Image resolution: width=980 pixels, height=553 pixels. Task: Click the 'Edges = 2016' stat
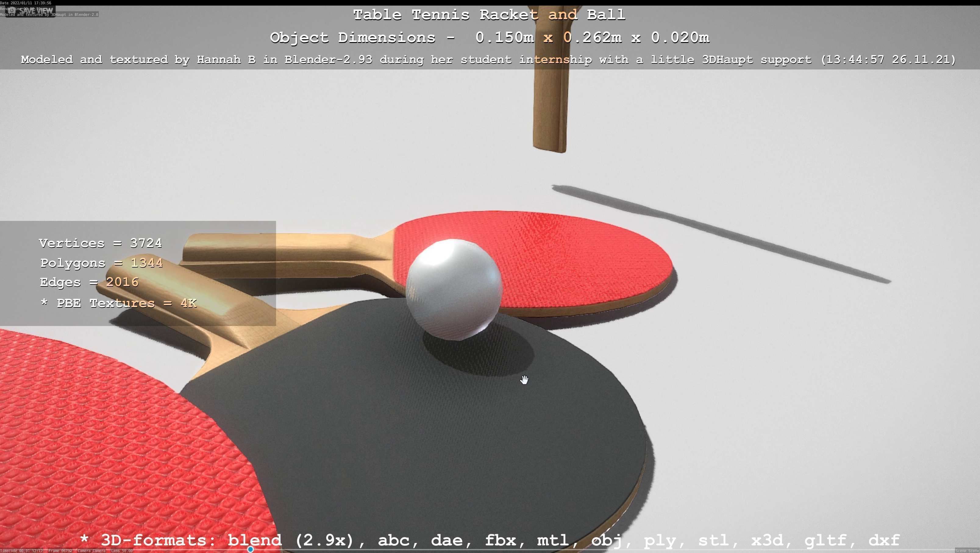click(89, 282)
